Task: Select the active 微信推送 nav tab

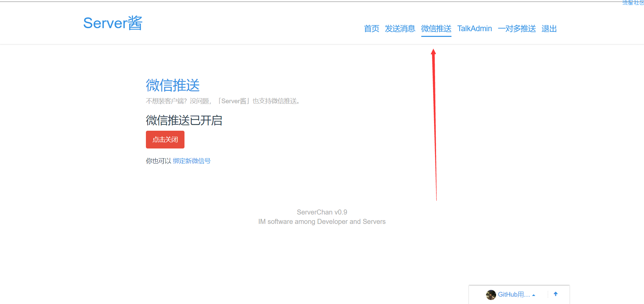Action: coord(436,29)
